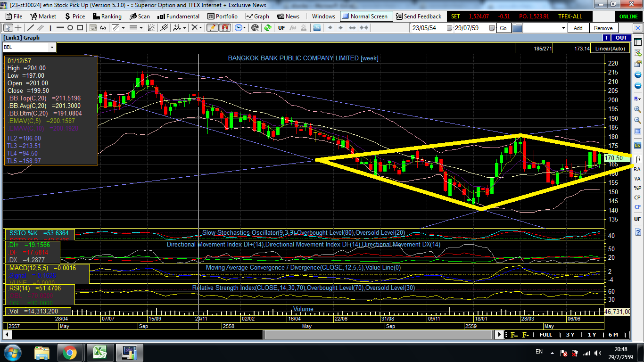The image size is (644, 362).
Task: Open the beta (β) sidebar tool
Action: 637,158
